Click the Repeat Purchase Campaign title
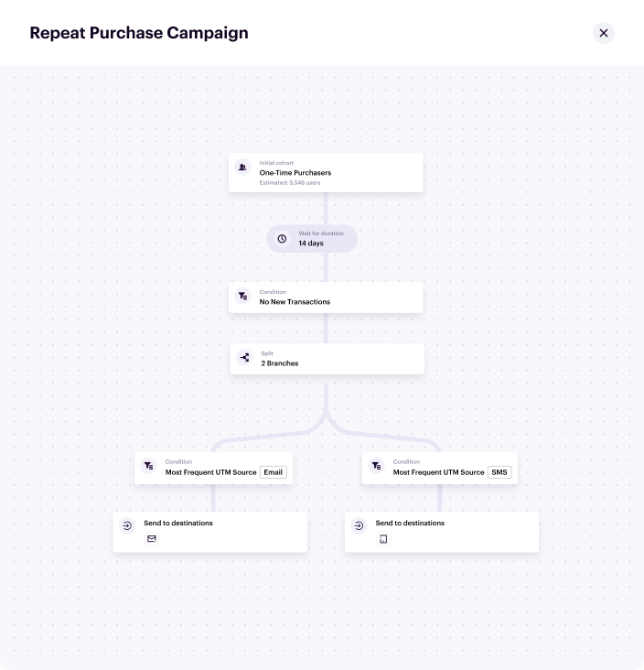Viewport: 644px width, 670px height. tap(139, 33)
